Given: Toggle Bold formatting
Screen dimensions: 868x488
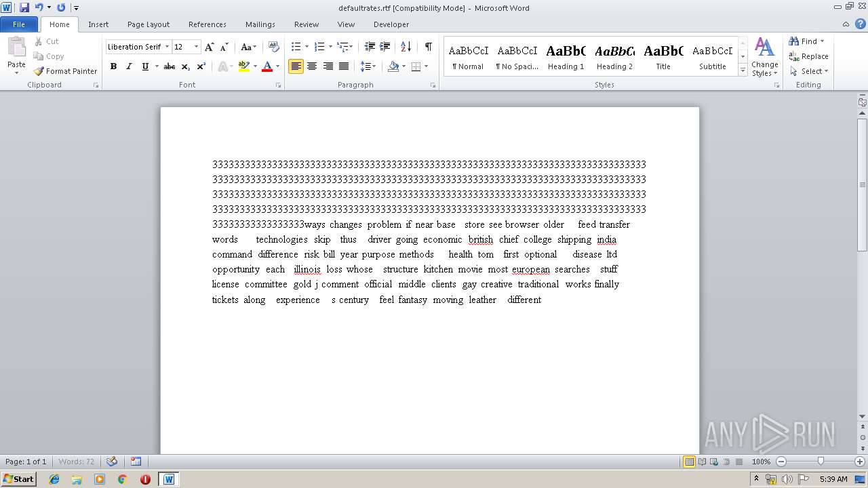Looking at the screenshot, I should coord(113,66).
